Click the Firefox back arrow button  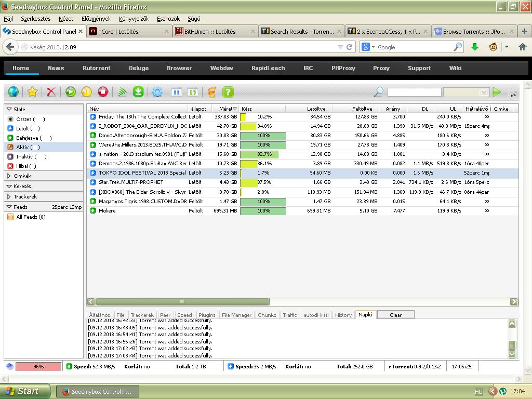pos(10,47)
